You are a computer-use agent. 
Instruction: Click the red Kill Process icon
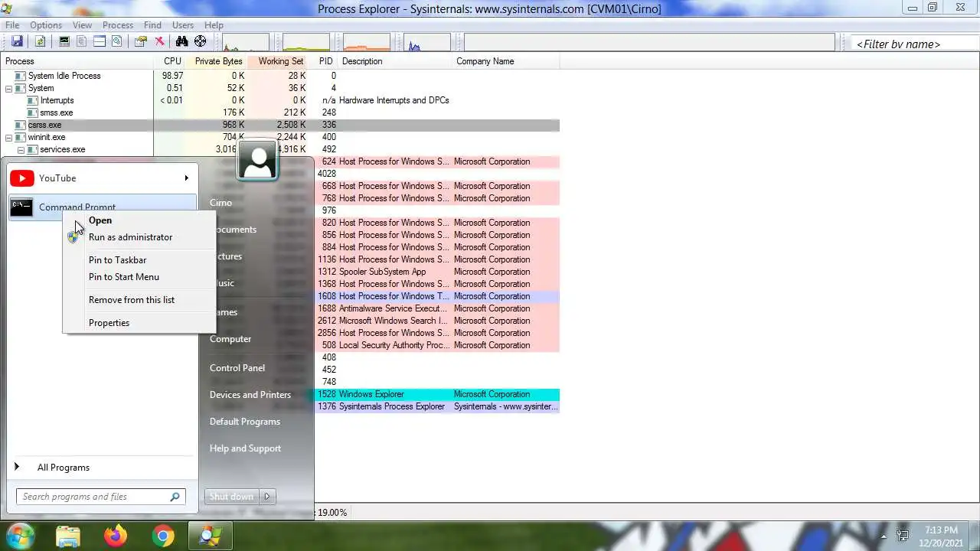(x=159, y=42)
